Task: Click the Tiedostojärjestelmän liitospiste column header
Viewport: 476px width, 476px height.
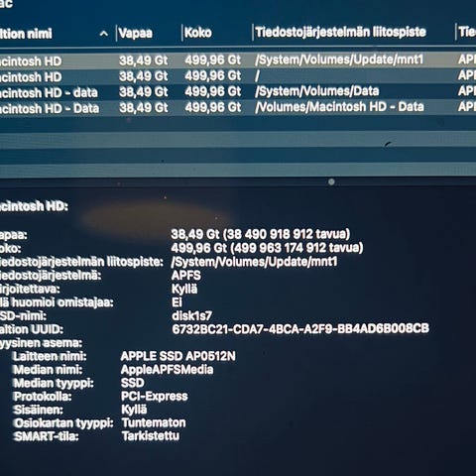Action: click(340, 32)
